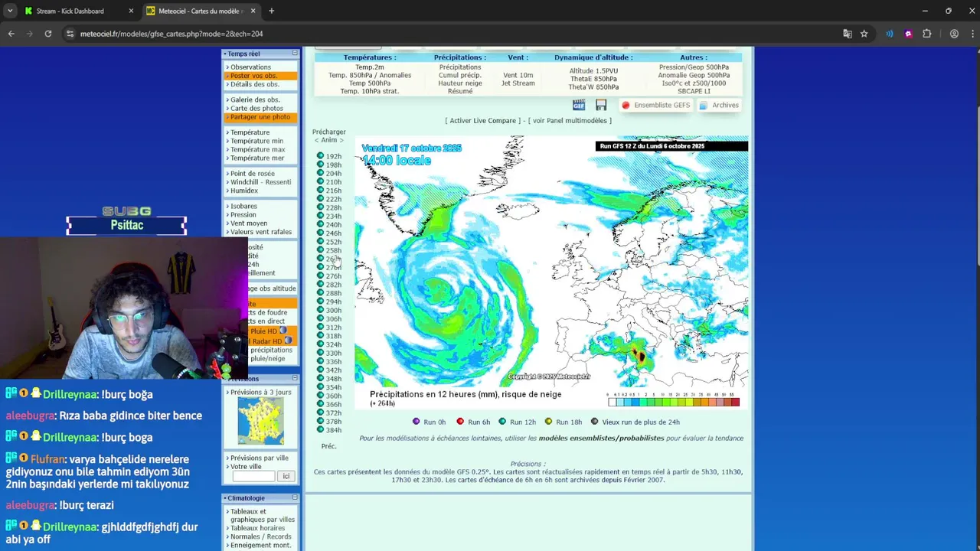
Task: Open Ensembliste GEFS red dot button
Action: pyautogui.click(x=655, y=105)
